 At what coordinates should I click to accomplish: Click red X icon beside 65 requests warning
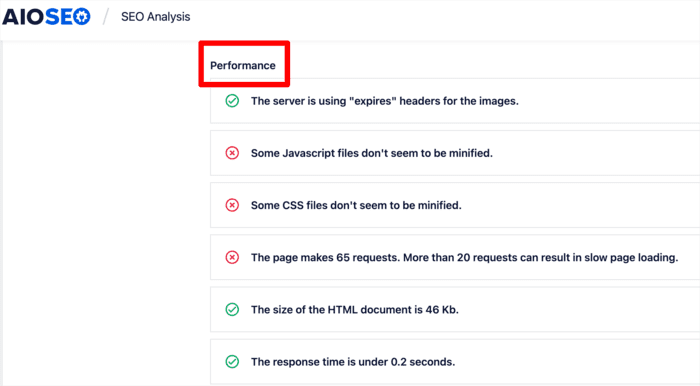click(x=232, y=257)
